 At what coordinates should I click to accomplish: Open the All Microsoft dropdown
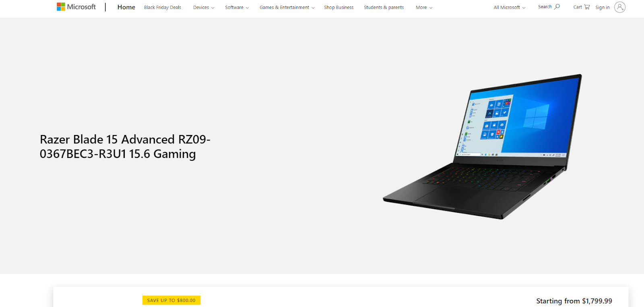(510, 7)
